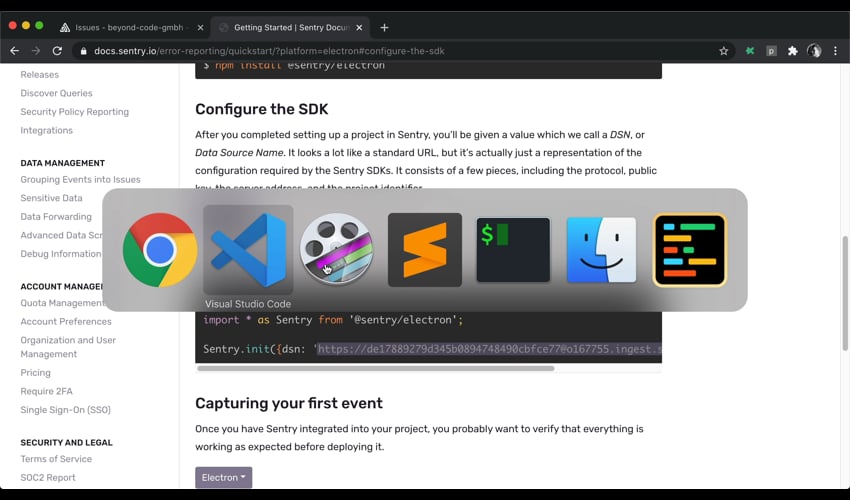The height and width of the screenshot is (500, 850).
Task: Open the Data Forwarding link
Action: click(x=56, y=217)
